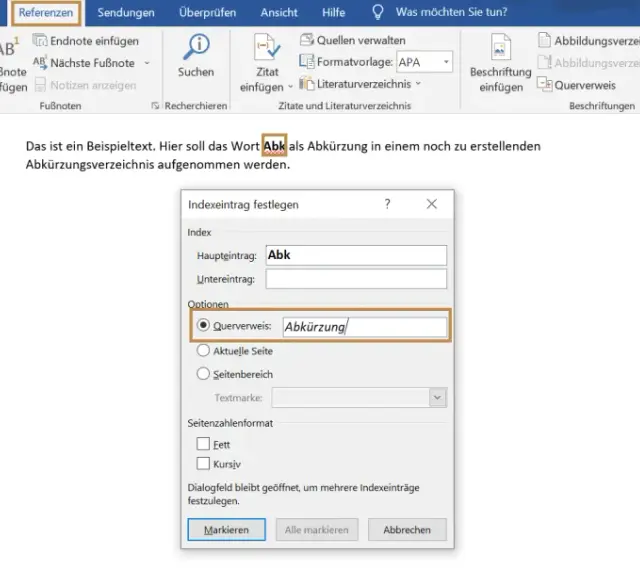640x570 pixels.
Task: Open the Referenzen ribbon tab
Action: (x=46, y=13)
